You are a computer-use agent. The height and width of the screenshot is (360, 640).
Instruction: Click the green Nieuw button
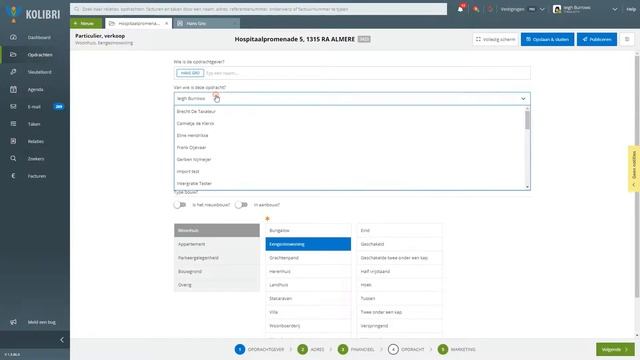click(86, 24)
